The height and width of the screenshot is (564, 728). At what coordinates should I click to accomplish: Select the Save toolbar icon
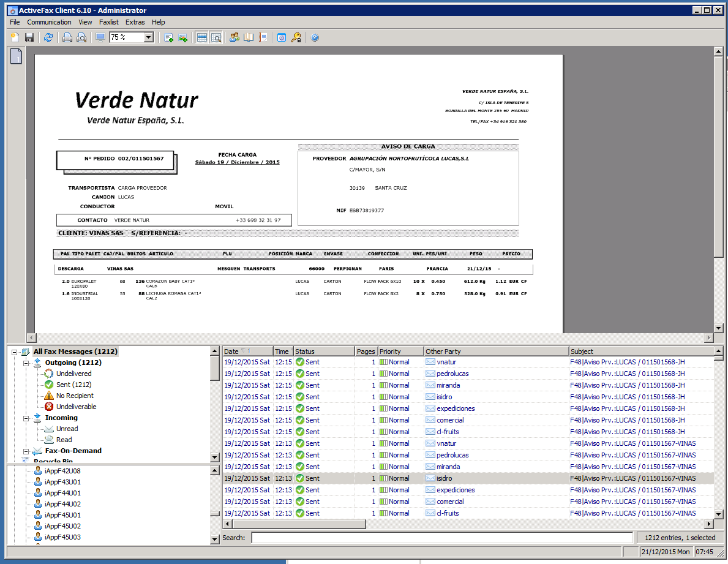click(x=29, y=37)
